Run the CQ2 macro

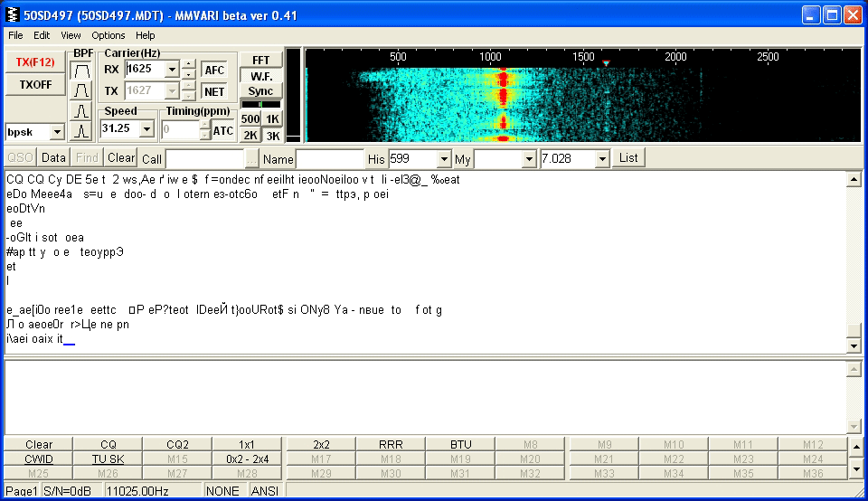click(178, 445)
